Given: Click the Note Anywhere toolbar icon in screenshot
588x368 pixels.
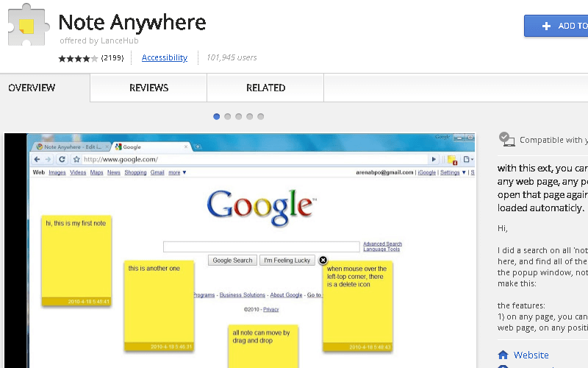Looking at the screenshot, I should point(452,160).
